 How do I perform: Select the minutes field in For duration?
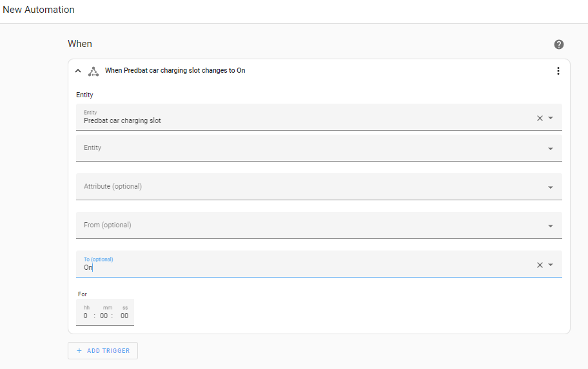pyautogui.click(x=104, y=316)
